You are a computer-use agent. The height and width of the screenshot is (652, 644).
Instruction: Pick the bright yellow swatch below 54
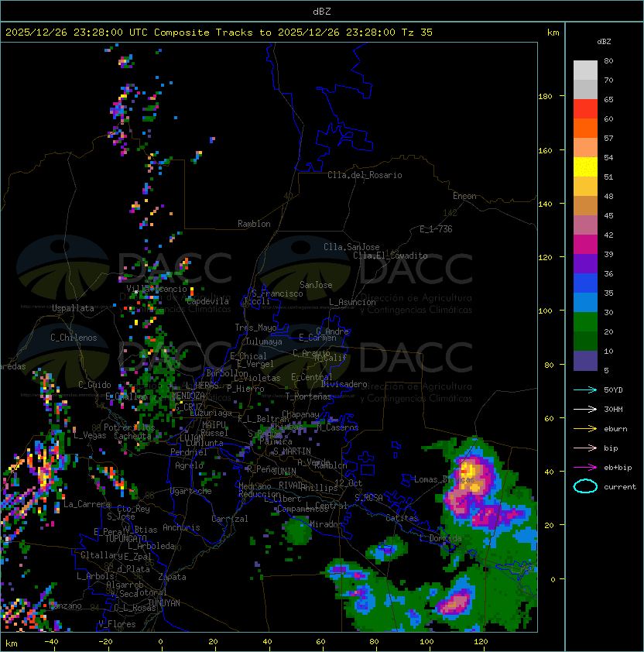(x=585, y=166)
